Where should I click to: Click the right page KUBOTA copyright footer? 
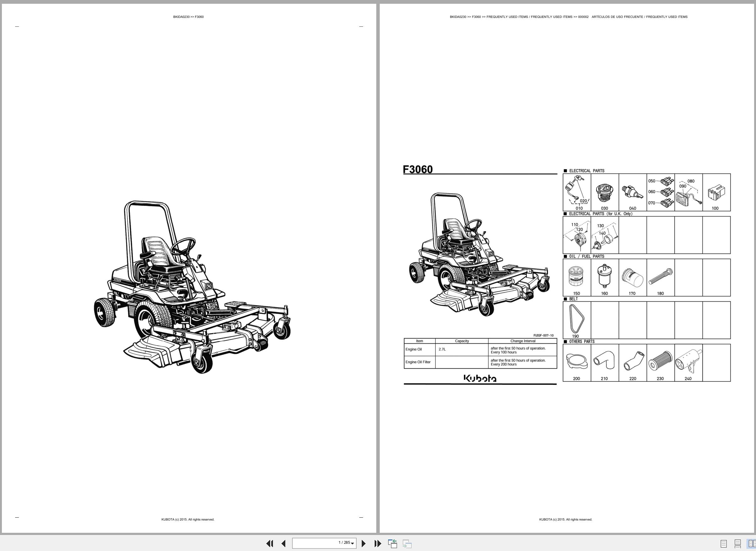566,519
